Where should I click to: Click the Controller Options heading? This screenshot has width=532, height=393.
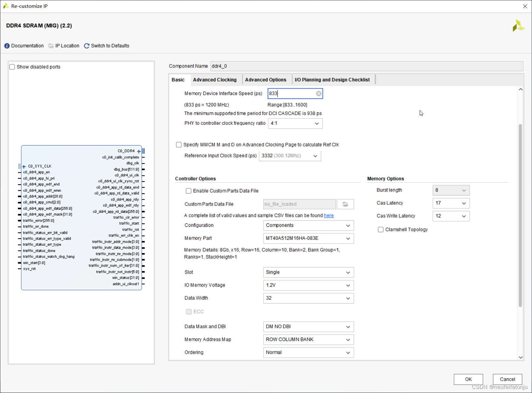click(x=195, y=179)
